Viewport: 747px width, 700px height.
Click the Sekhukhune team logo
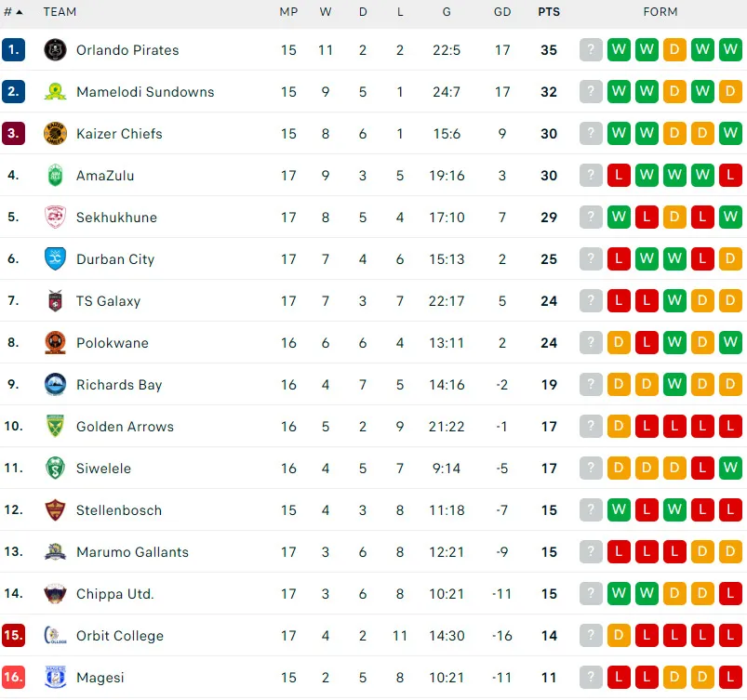tap(56, 218)
